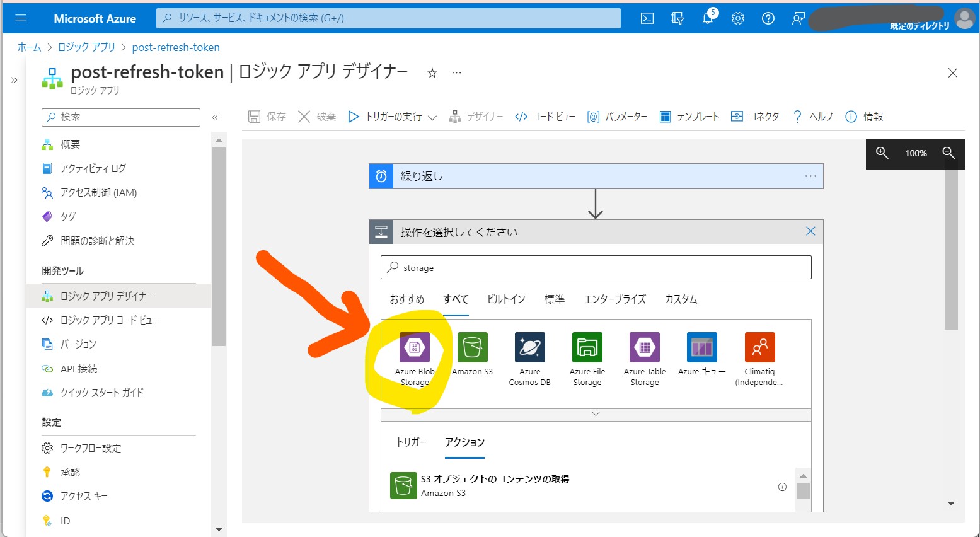The image size is (980, 537).
Task: Click 保存 in the designer toolbar
Action: 267,117
